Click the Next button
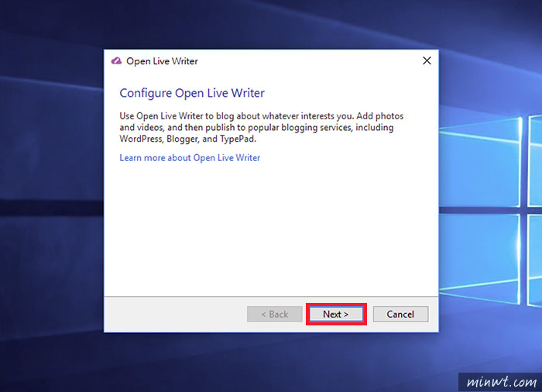Viewport: 542px width, 392px height. tap(336, 315)
